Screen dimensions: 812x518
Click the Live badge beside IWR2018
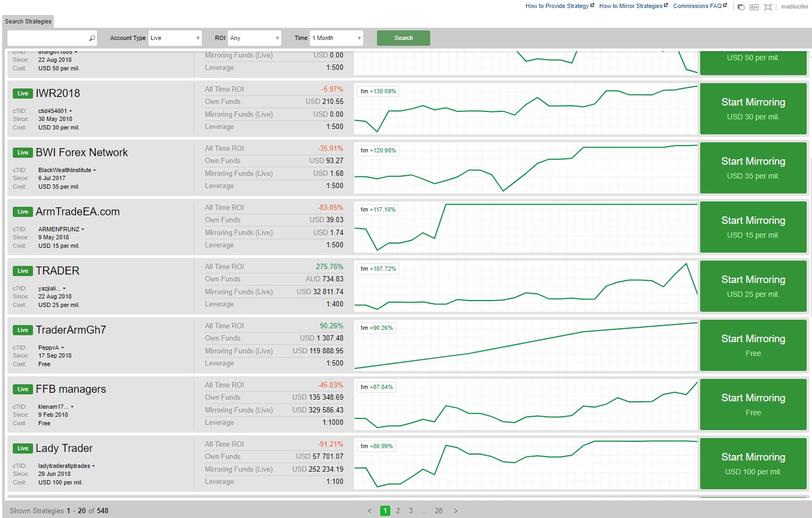tap(23, 94)
